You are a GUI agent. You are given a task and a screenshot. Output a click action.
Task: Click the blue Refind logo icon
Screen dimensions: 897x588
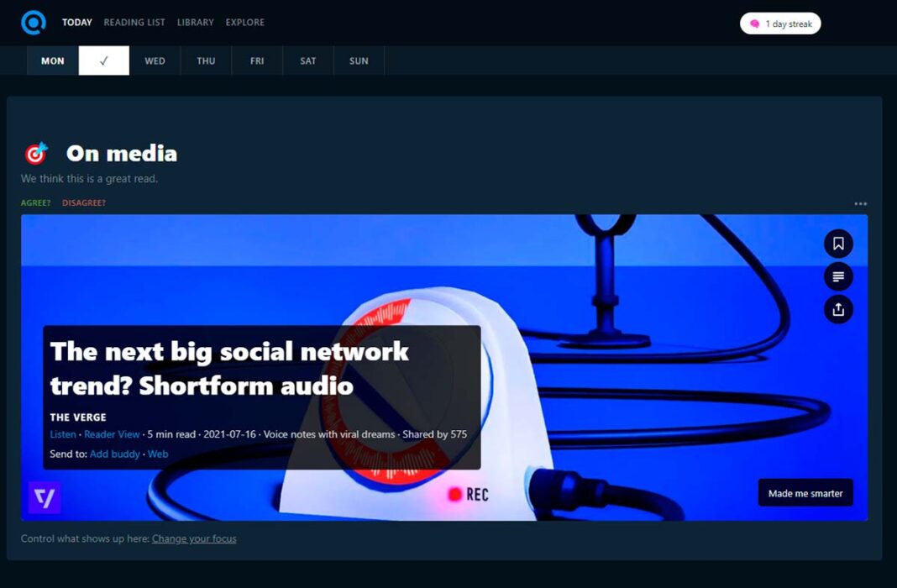tap(34, 23)
